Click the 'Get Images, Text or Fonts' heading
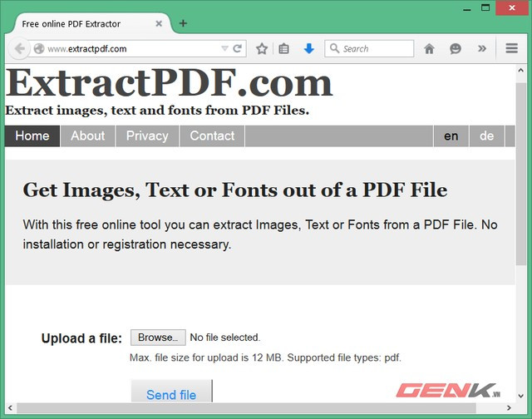The image size is (532, 419). [235, 190]
